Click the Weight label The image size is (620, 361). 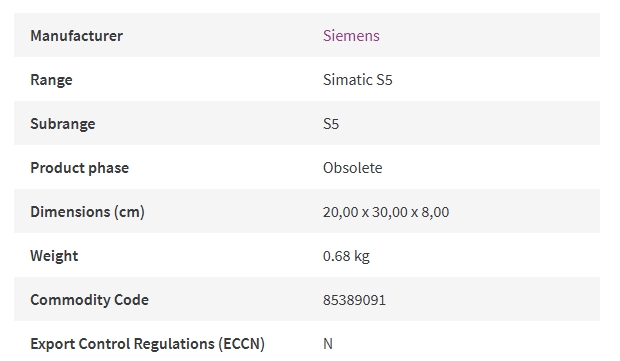pos(54,256)
